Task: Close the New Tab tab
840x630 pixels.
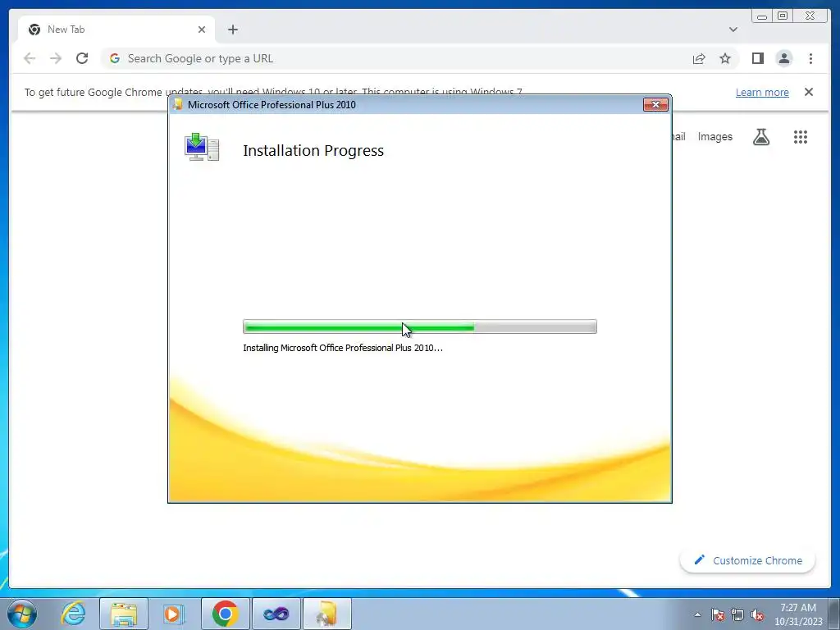Action: click(202, 30)
